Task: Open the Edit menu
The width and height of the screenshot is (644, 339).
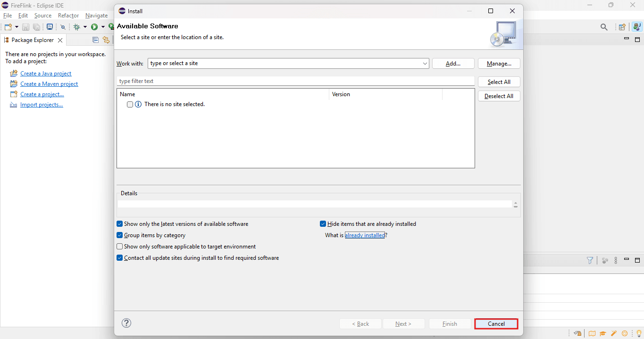Action: tap(23, 16)
